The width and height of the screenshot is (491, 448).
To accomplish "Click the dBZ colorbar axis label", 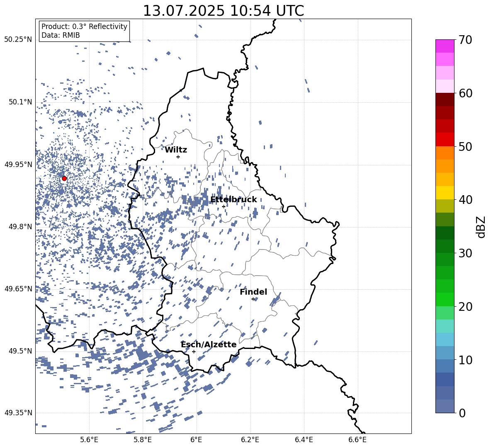I will coord(481,227).
